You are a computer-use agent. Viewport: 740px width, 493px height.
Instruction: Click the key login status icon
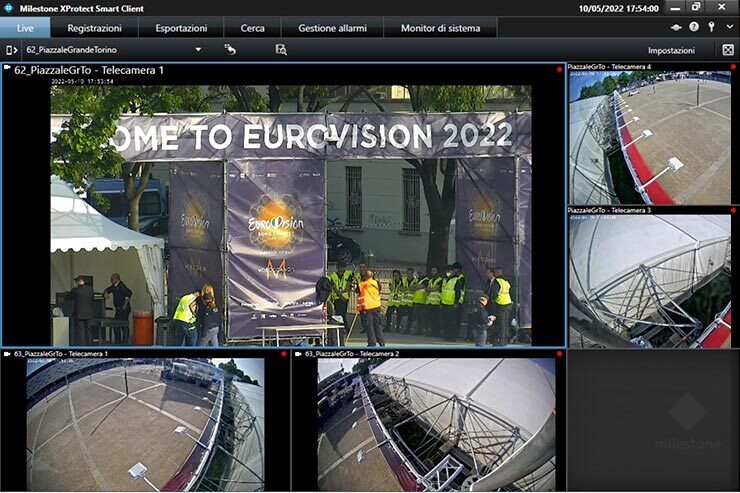click(x=711, y=27)
